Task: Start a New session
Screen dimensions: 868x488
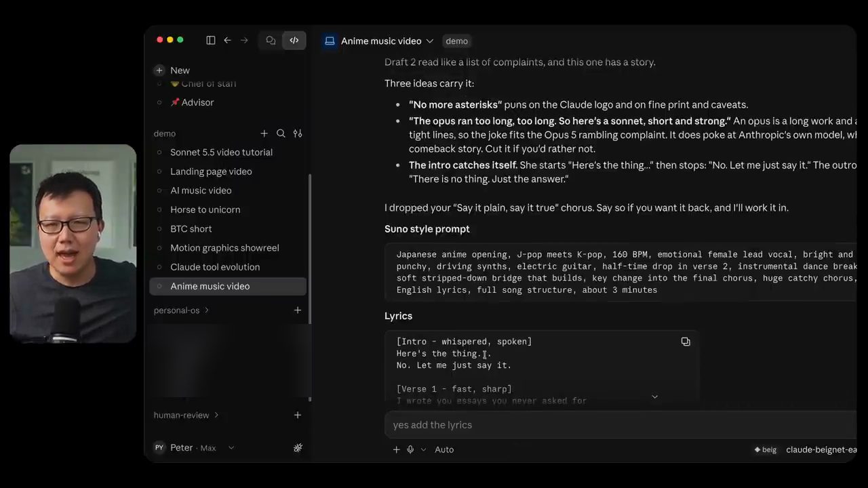Action: coord(172,70)
